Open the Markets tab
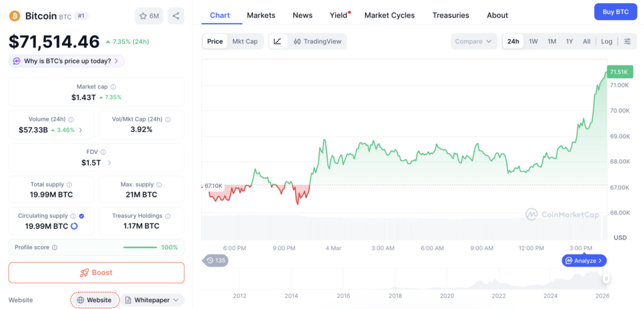The height and width of the screenshot is (309, 644). pyautogui.click(x=261, y=15)
